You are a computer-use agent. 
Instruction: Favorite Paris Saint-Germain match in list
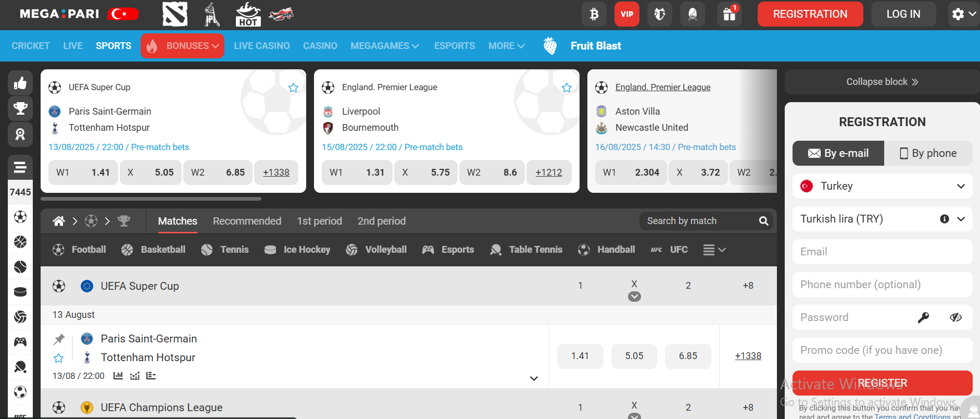[x=59, y=358]
